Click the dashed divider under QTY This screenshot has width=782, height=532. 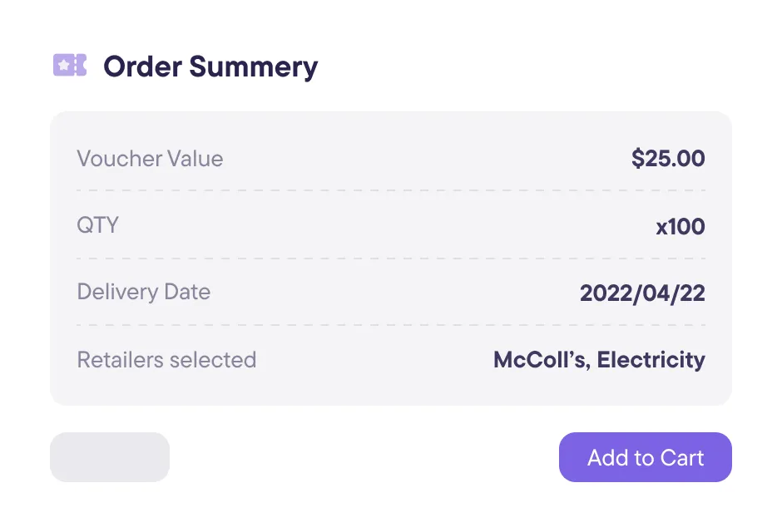click(391, 259)
